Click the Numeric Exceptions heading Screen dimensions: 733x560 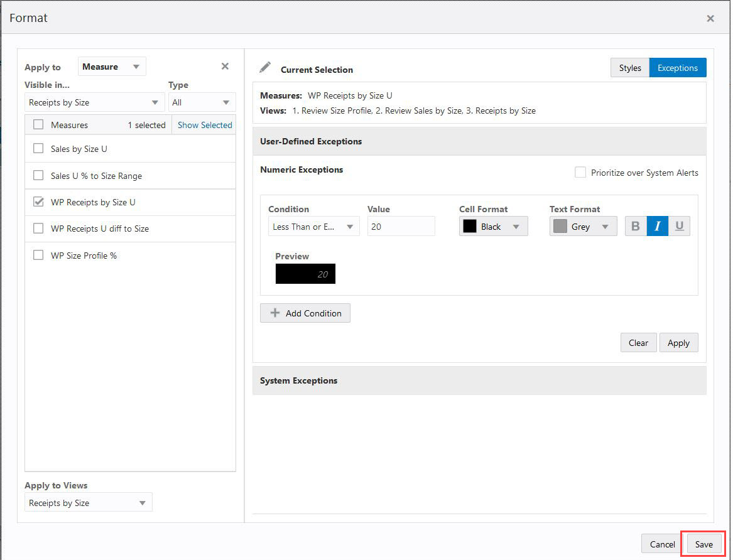coord(301,170)
